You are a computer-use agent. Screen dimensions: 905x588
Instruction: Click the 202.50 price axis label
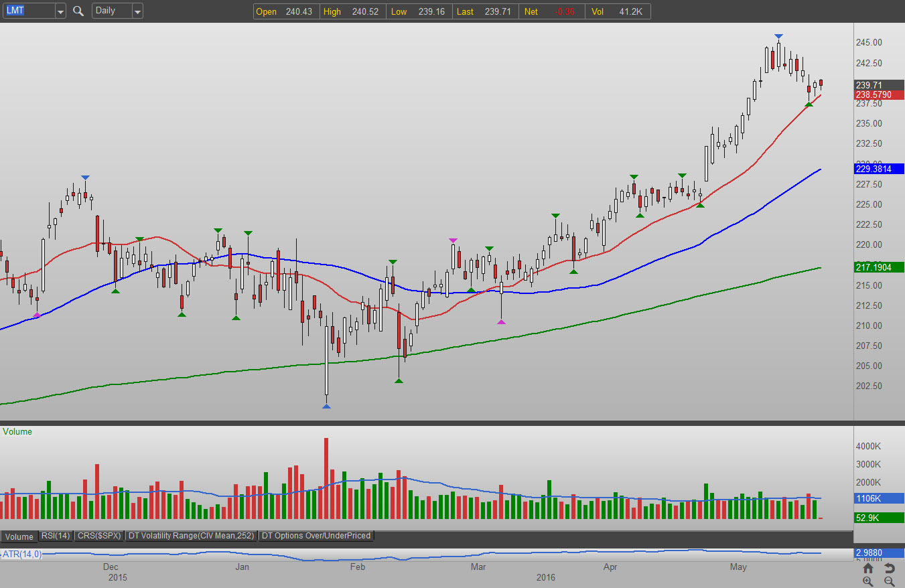point(869,386)
